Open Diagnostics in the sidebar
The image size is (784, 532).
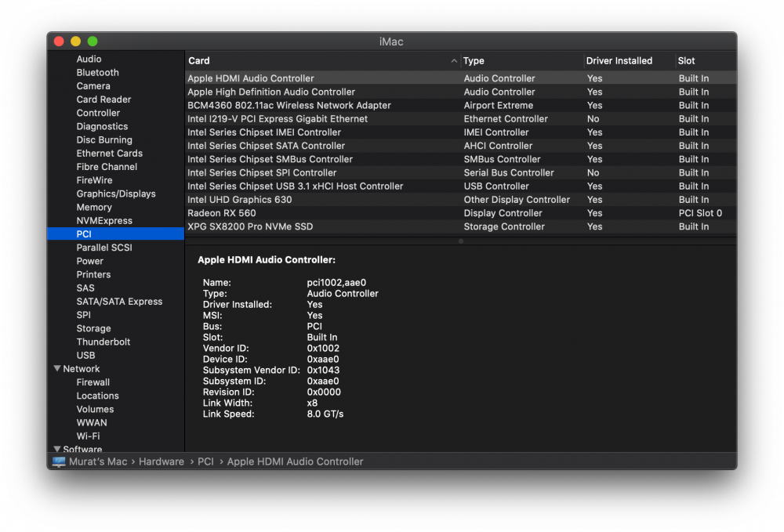[102, 126]
